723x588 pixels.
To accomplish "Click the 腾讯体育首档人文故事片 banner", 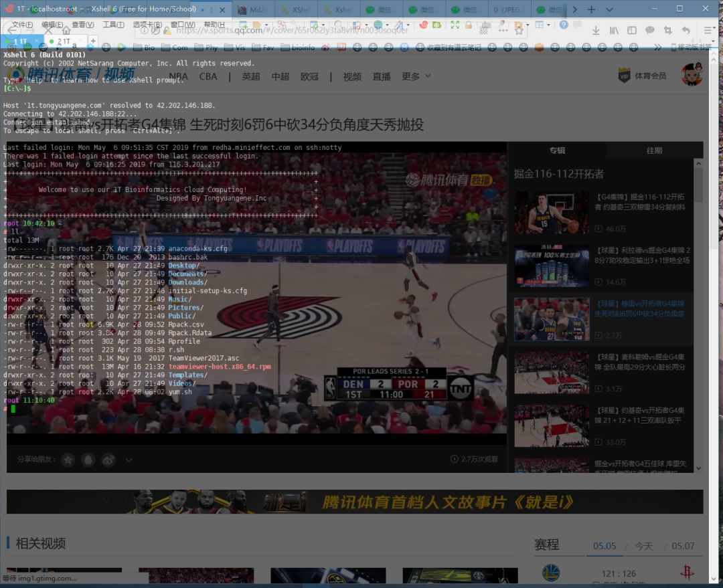I will click(355, 502).
